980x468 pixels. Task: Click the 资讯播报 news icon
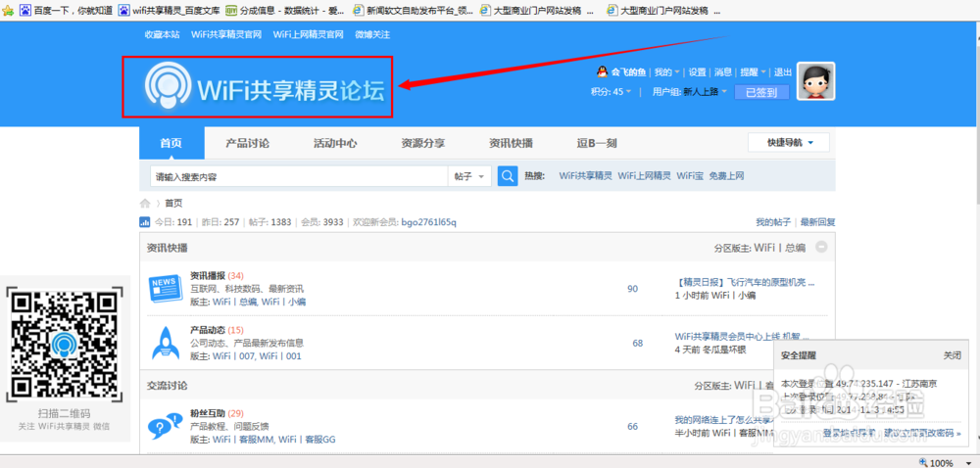(164, 288)
